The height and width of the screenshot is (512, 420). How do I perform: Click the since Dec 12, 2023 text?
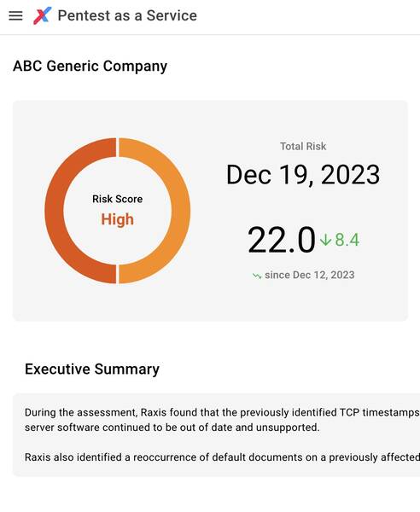310,275
